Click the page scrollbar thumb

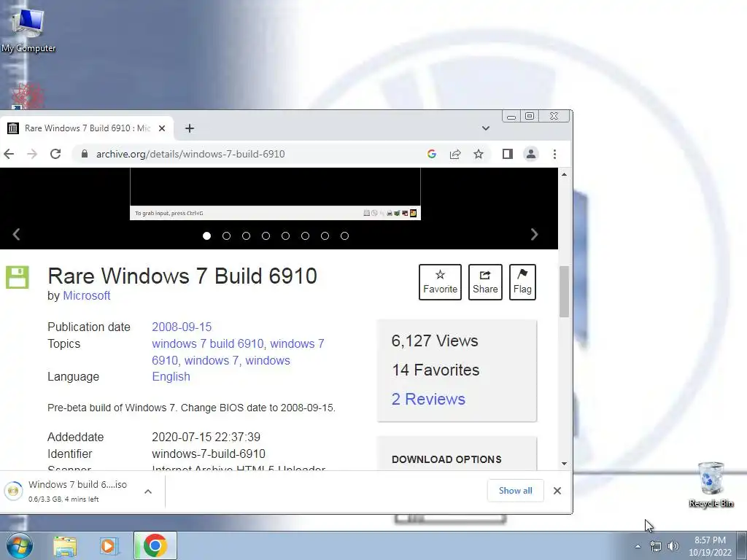[564, 292]
